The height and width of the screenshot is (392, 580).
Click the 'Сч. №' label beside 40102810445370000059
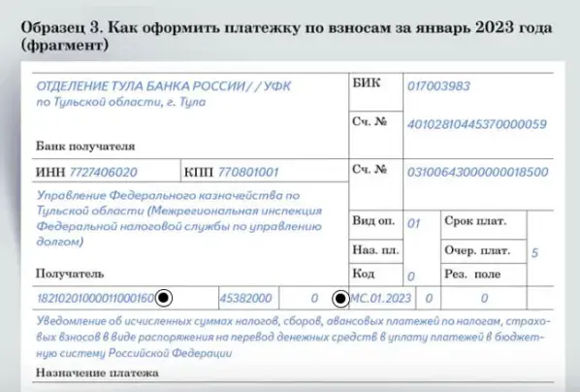pyautogui.click(x=370, y=121)
